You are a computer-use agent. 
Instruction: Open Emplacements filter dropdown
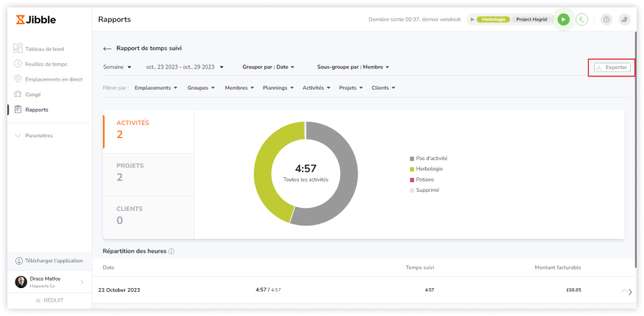pyautogui.click(x=156, y=88)
